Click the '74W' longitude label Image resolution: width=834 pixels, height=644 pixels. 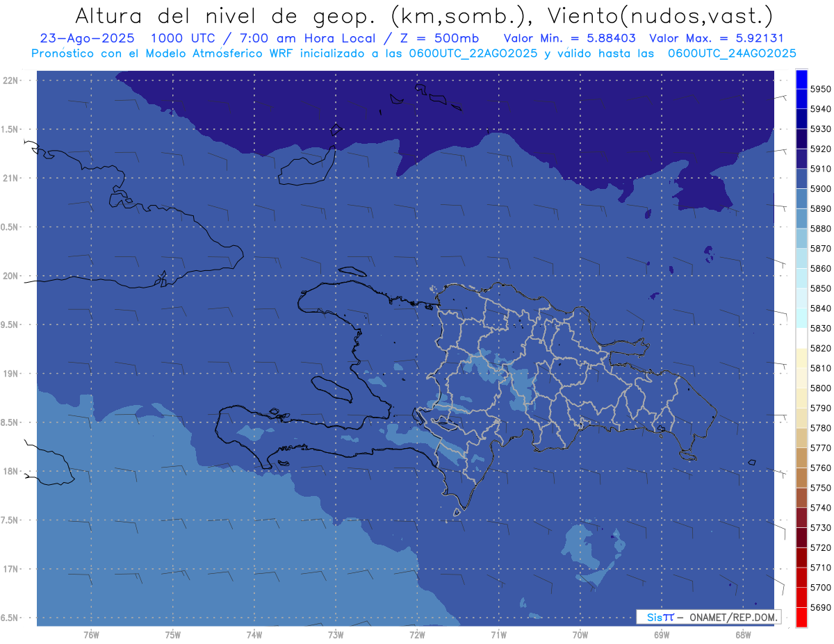[x=254, y=634]
